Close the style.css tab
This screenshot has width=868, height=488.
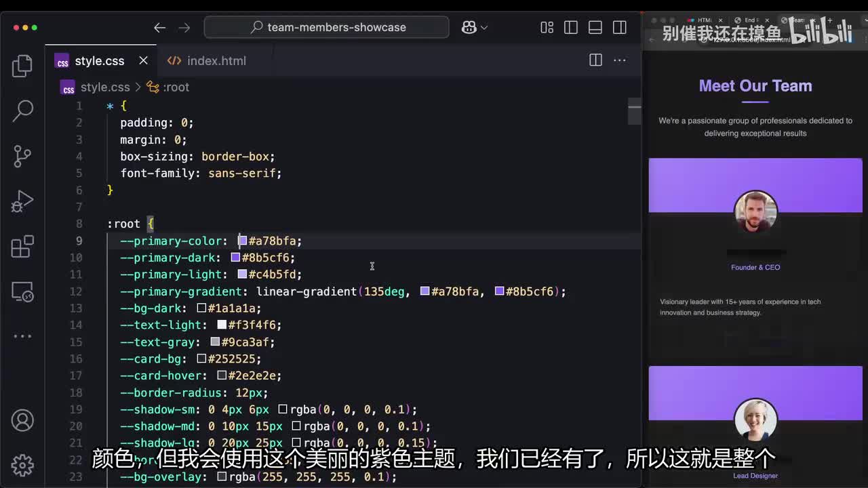point(143,60)
